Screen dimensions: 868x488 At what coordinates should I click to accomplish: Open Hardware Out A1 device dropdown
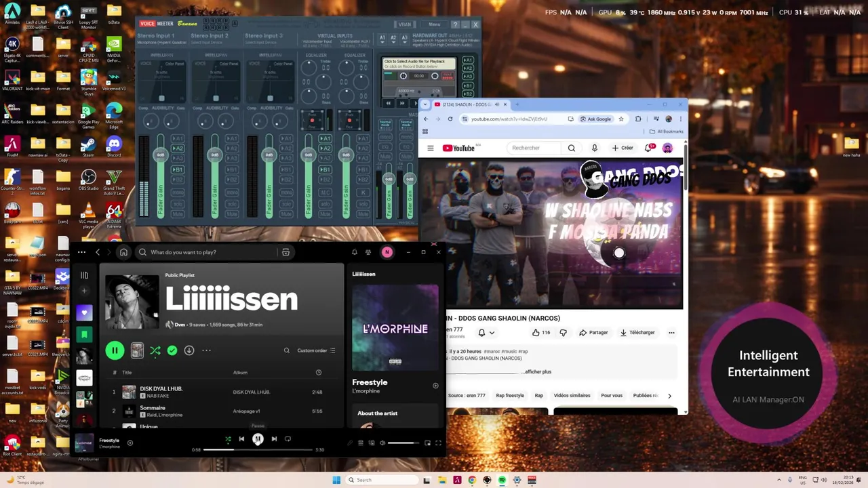[382, 39]
